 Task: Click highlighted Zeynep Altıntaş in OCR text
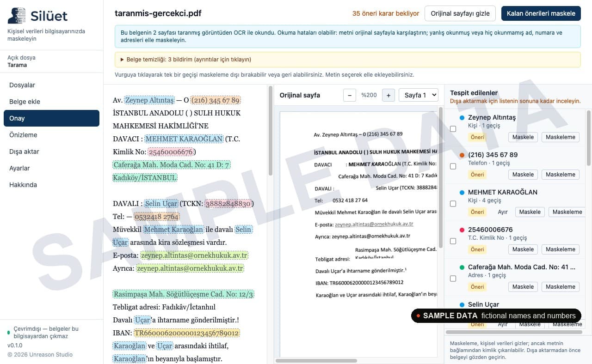tap(149, 100)
